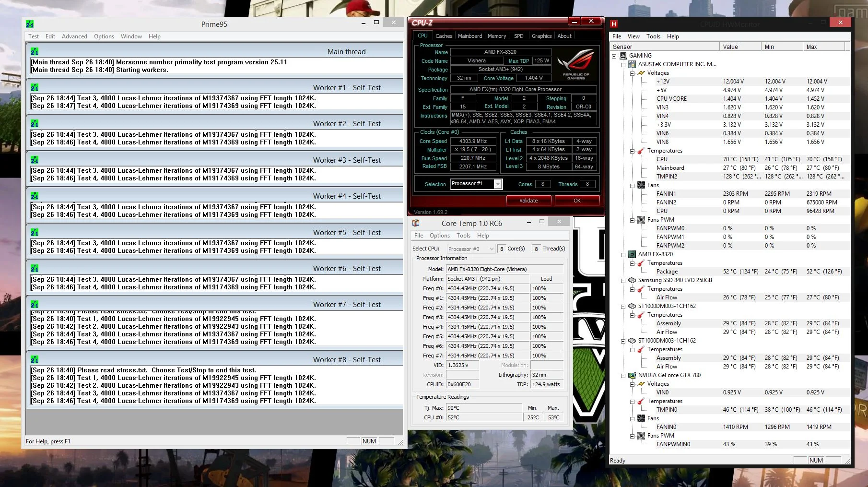Click the Prime95 title bar icon
Screen dimensions: 868x487
pyautogui.click(x=30, y=24)
